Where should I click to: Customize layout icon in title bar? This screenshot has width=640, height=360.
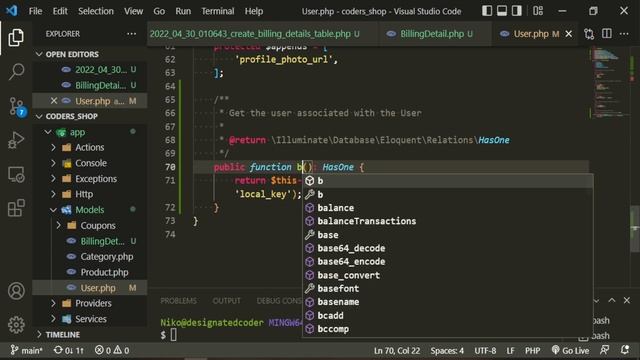click(538, 11)
